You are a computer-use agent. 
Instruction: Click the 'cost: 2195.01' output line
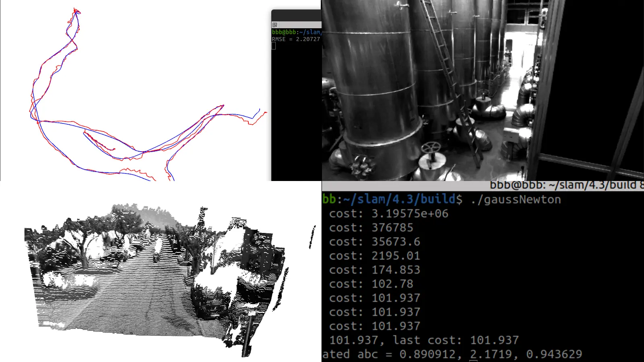pos(374,256)
